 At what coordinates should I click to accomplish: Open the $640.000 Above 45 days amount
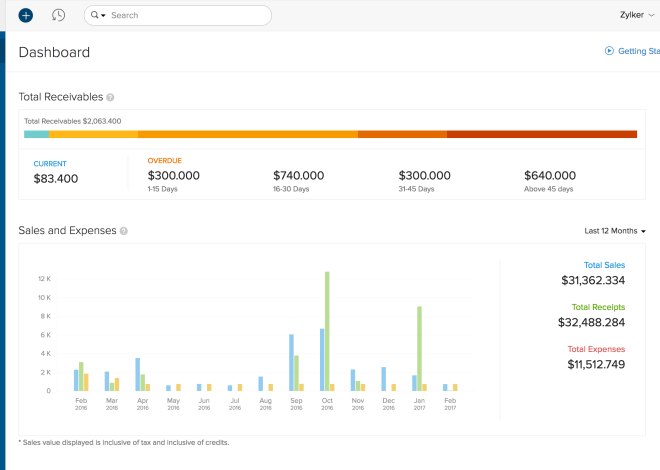tap(550, 175)
